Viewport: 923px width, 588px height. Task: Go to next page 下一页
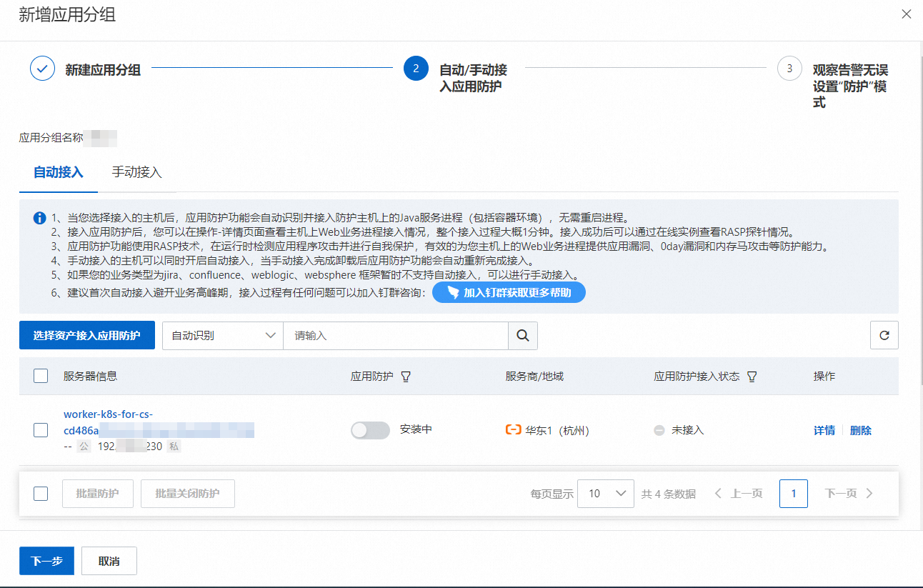pos(849,493)
